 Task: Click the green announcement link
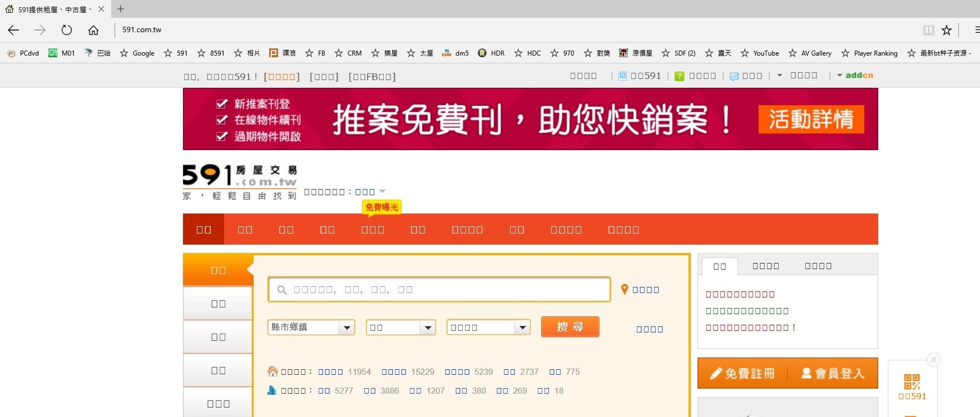[747, 311]
